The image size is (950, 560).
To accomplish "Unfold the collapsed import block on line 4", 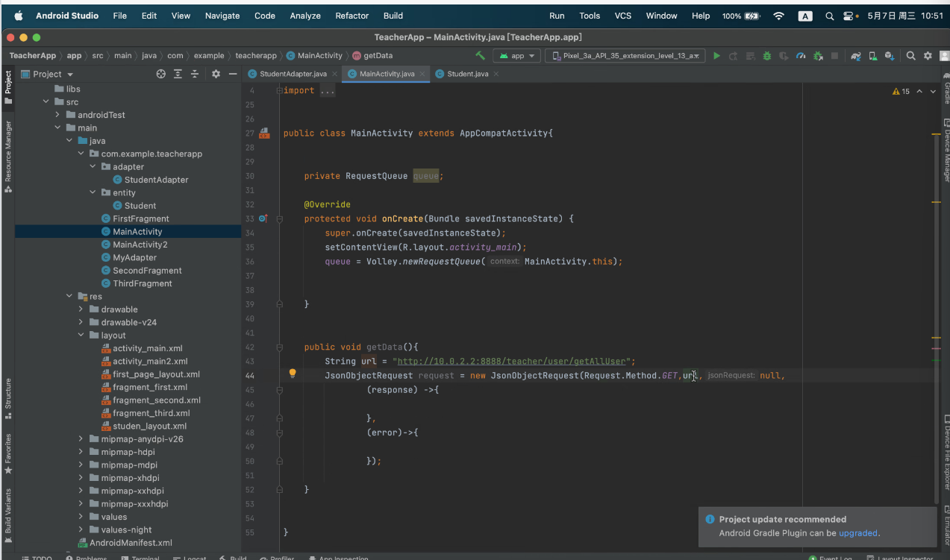I will point(279,91).
